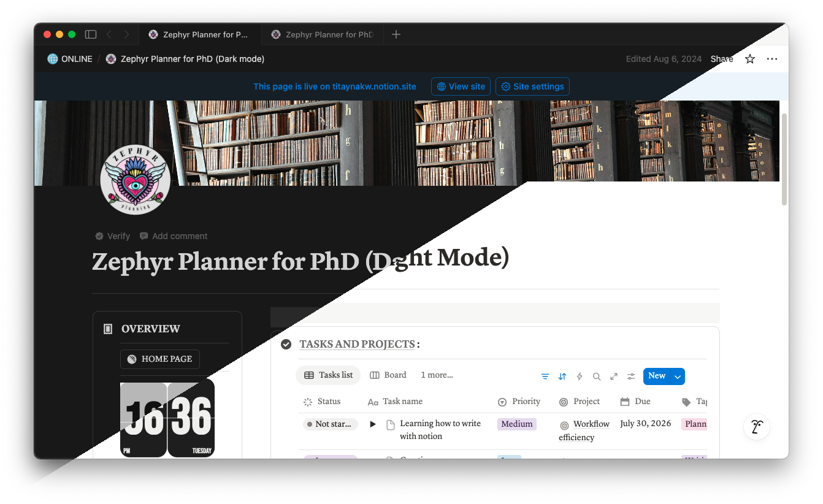Click the Zephyr page icon in breadcrumb
823x504 pixels.
(x=111, y=59)
